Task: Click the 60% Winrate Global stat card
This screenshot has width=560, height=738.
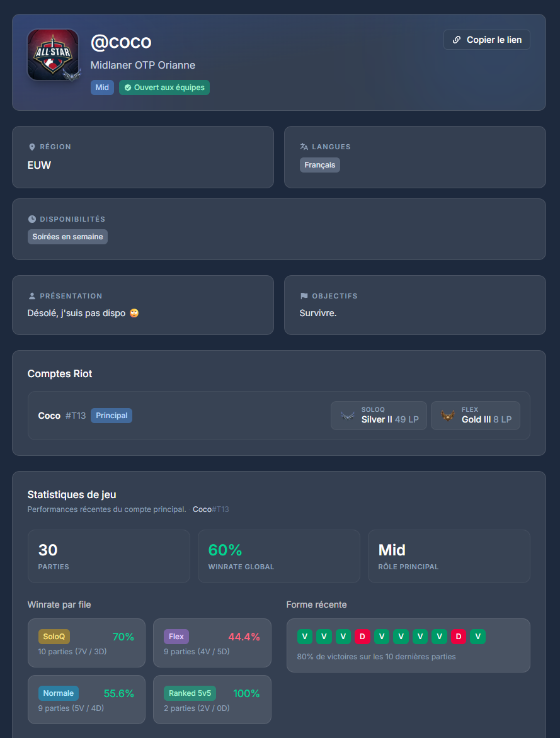Action: (x=279, y=556)
